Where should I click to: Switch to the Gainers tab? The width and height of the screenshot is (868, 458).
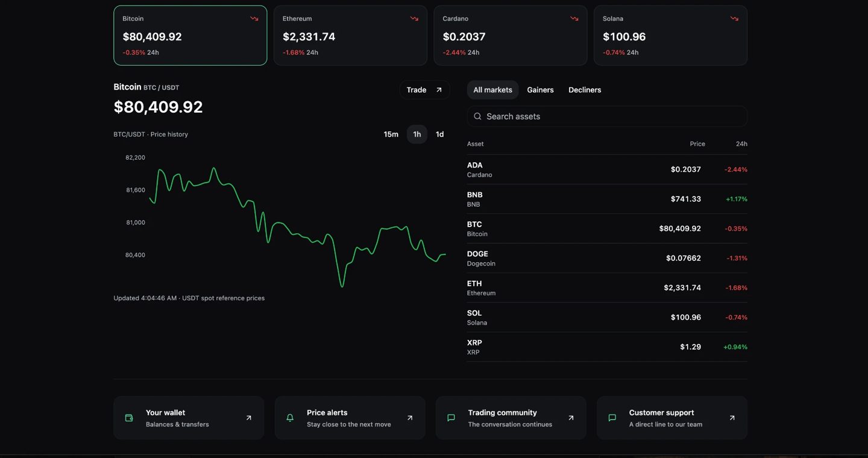[x=540, y=90]
